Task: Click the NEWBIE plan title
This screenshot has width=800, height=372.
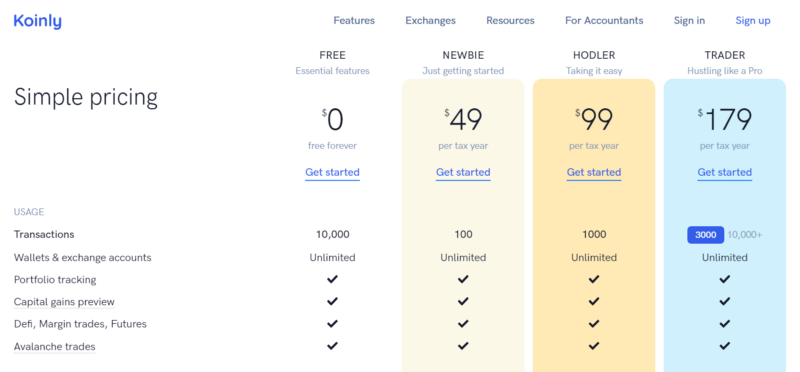Action: click(463, 55)
